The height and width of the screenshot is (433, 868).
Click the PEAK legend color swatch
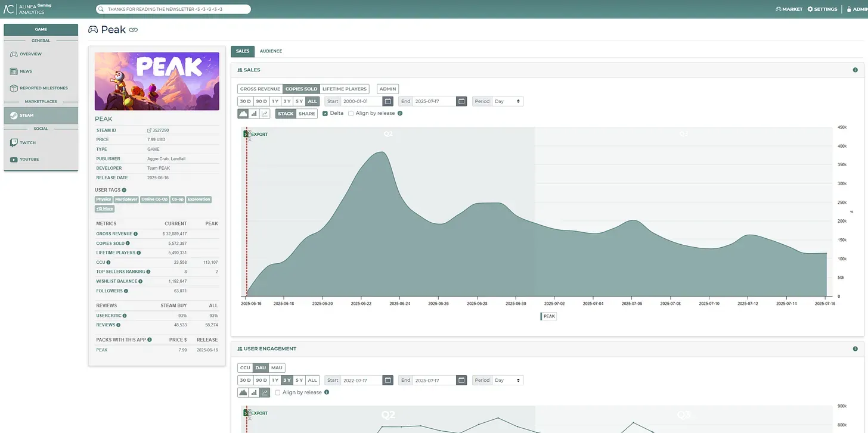pyautogui.click(x=541, y=316)
